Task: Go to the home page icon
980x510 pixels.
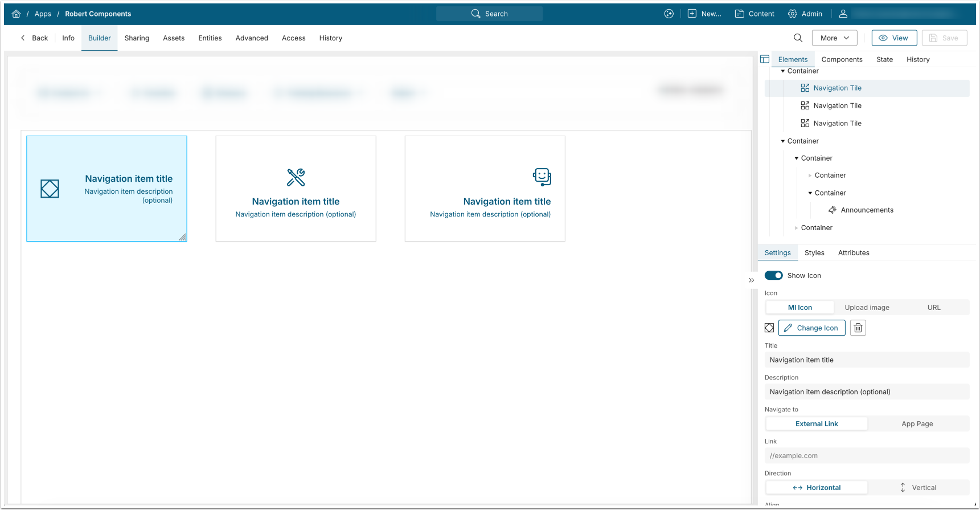Action: click(16, 14)
